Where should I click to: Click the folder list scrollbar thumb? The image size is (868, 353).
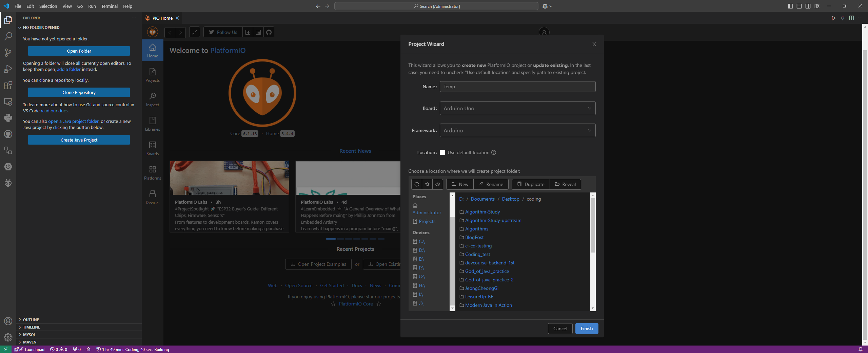point(593,225)
